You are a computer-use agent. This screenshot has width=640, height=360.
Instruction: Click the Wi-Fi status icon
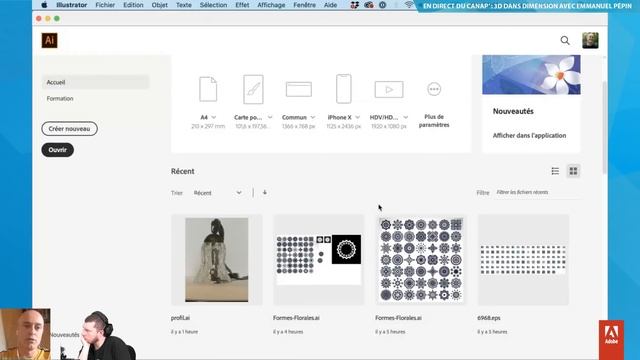(x=409, y=5)
